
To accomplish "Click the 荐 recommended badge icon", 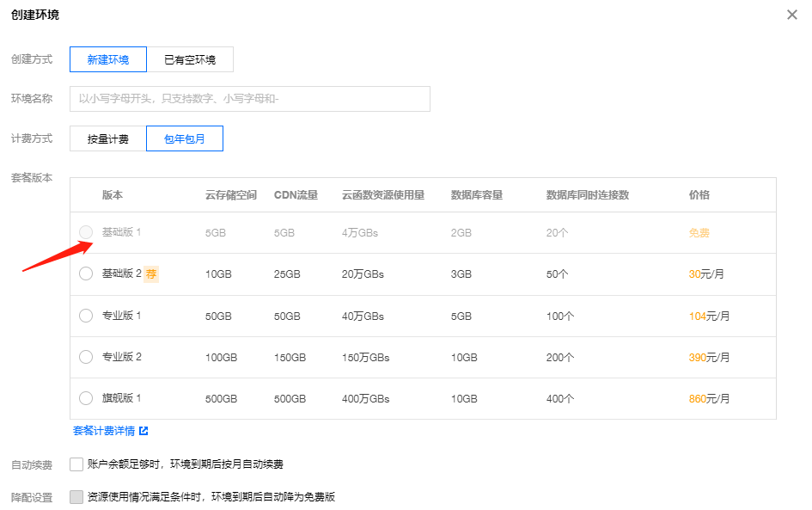I will (x=151, y=274).
